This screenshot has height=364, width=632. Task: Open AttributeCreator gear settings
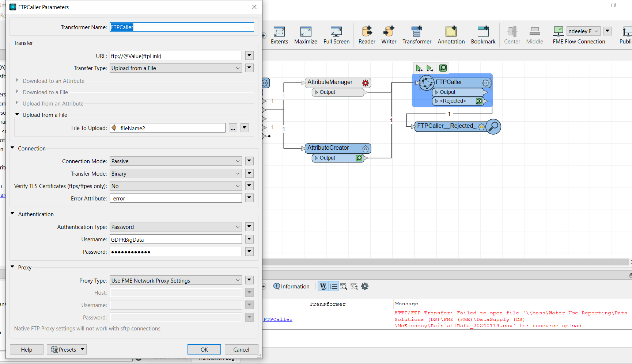365,149
